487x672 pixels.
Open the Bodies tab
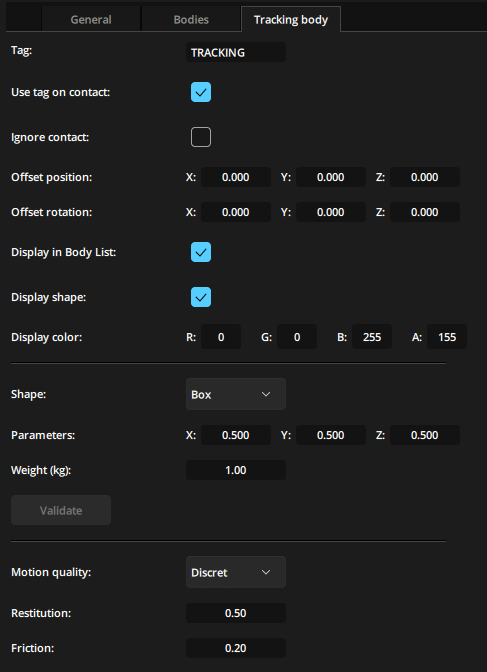[191, 20]
